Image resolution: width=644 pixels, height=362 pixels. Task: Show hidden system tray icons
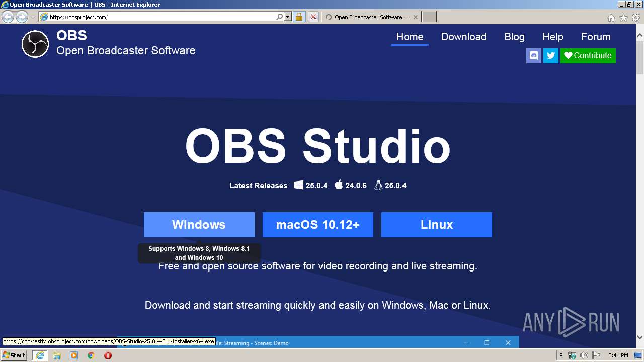coord(561,355)
